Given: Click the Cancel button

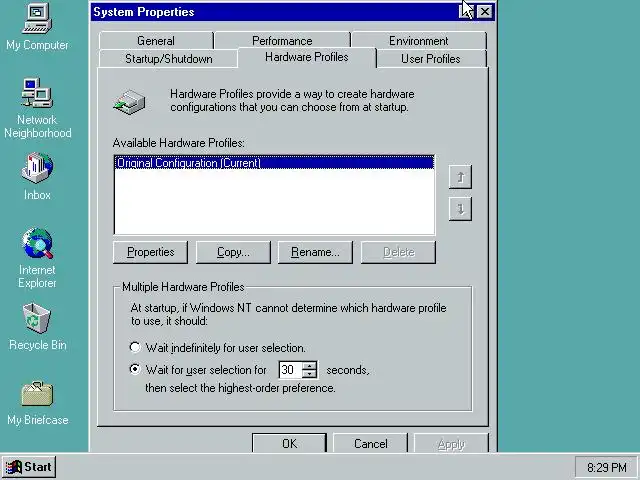Looking at the screenshot, I should pyautogui.click(x=370, y=443).
